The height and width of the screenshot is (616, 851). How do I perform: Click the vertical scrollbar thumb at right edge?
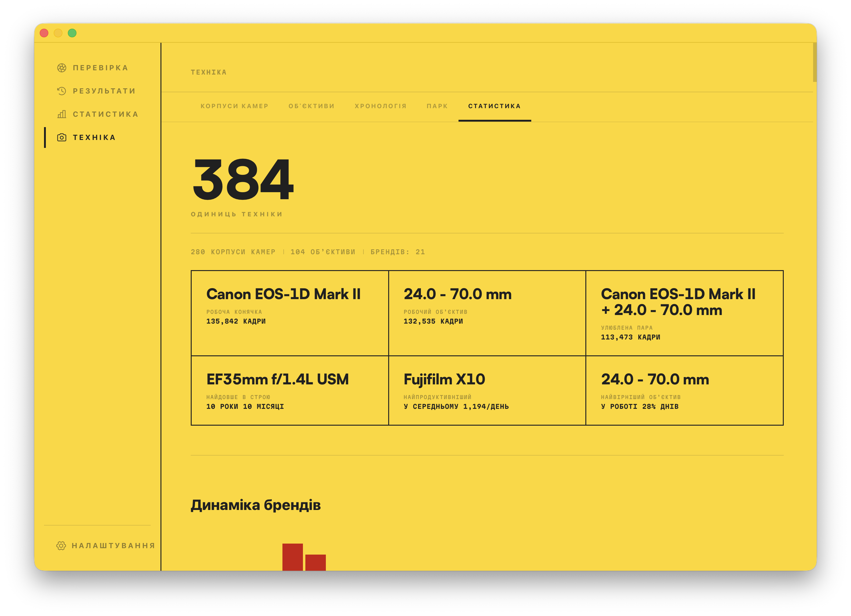pyautogui.click(x=815, y=62)
